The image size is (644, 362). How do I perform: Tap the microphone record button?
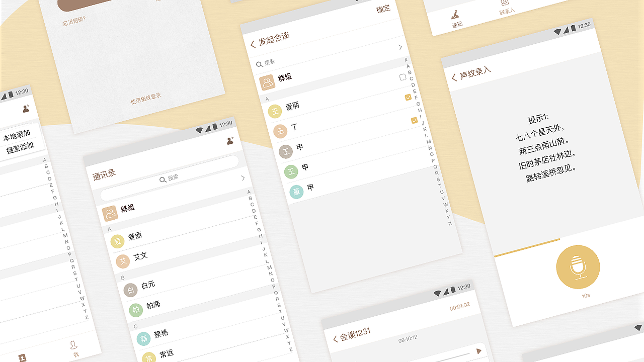[x=578, y=267]
